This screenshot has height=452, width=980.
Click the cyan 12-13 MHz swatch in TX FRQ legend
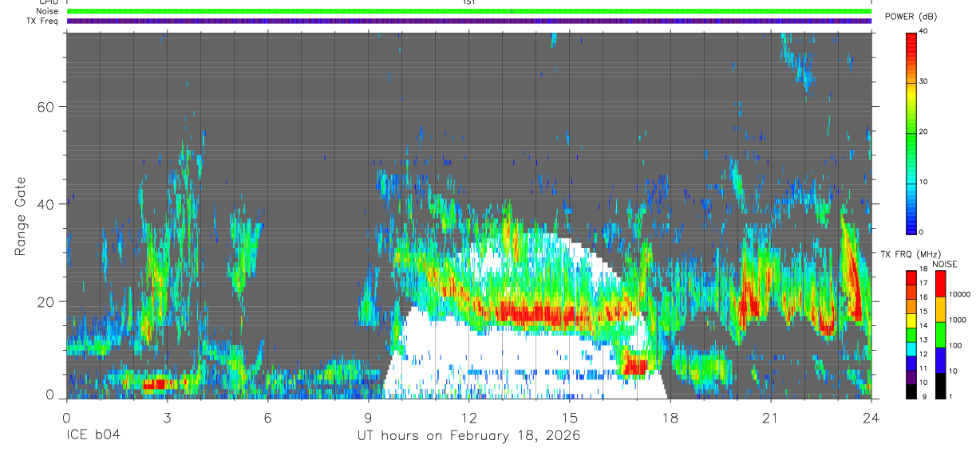coord(911,349)
